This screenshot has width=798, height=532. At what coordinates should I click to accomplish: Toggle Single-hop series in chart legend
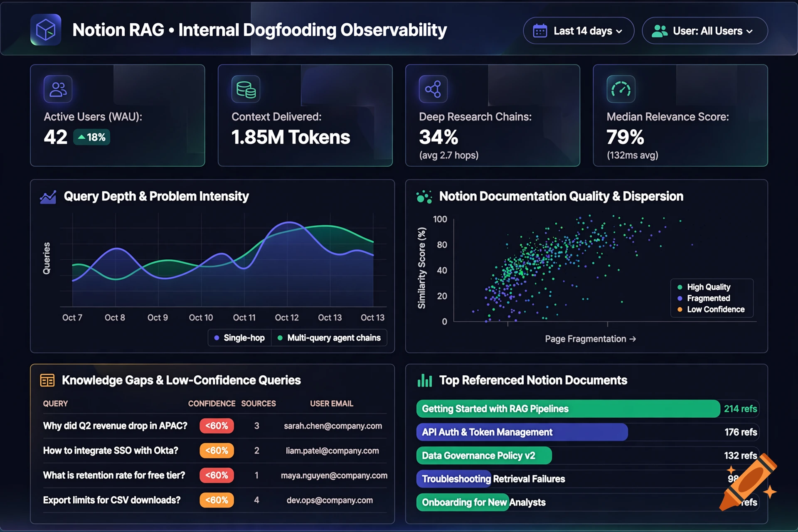239,338
